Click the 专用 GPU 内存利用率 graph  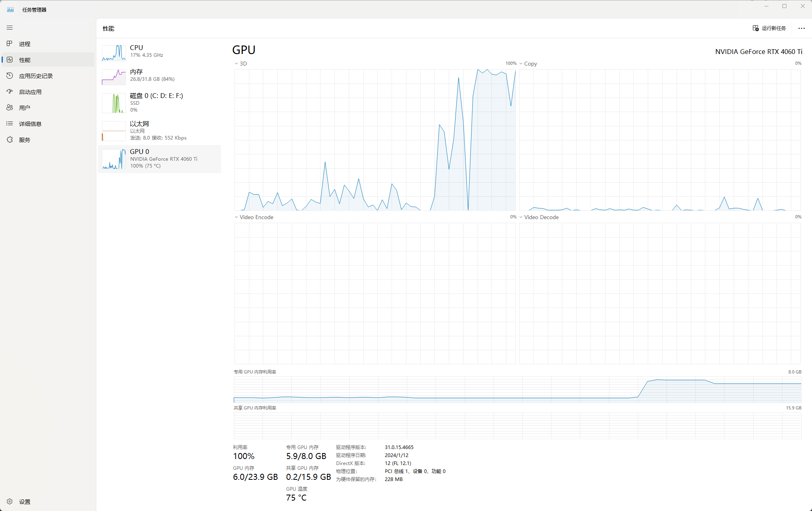pos(517,389)
